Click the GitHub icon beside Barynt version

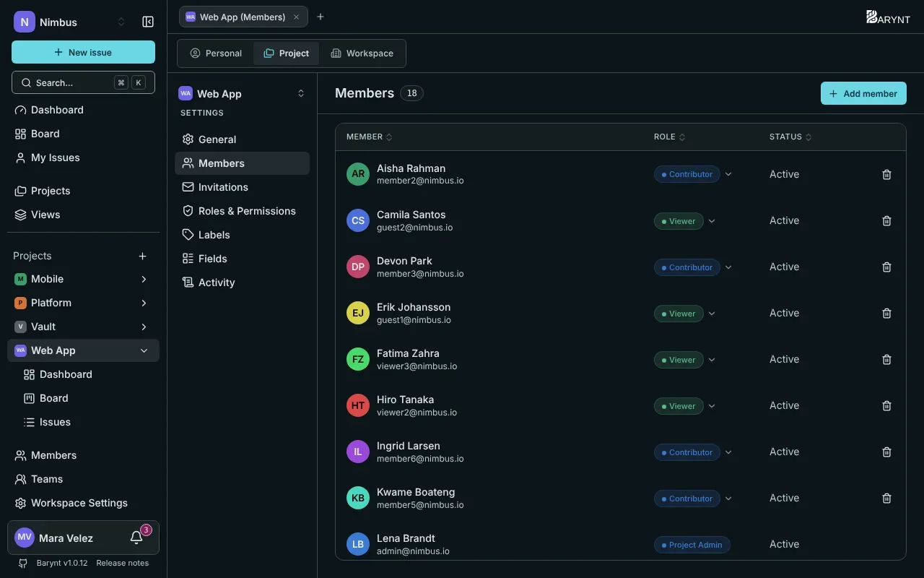click(x=23, y=563)
